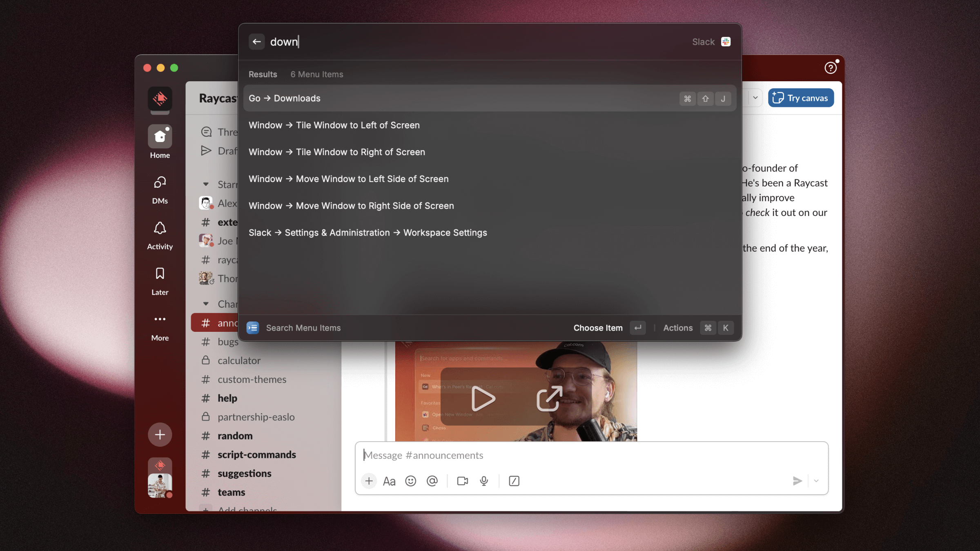980x551 pixels.
Task: Open the Thor direct message row
Action: 218,278
